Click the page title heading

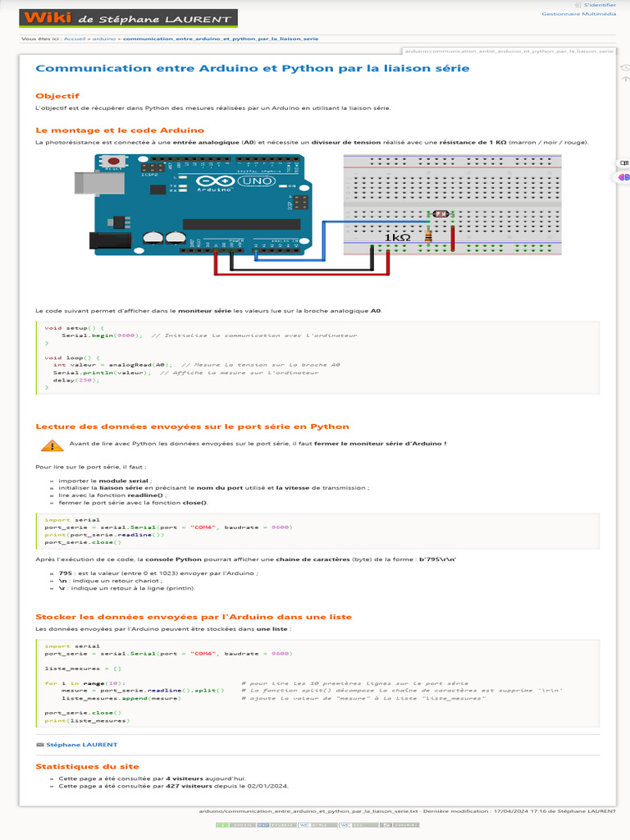tap(253, 68)
